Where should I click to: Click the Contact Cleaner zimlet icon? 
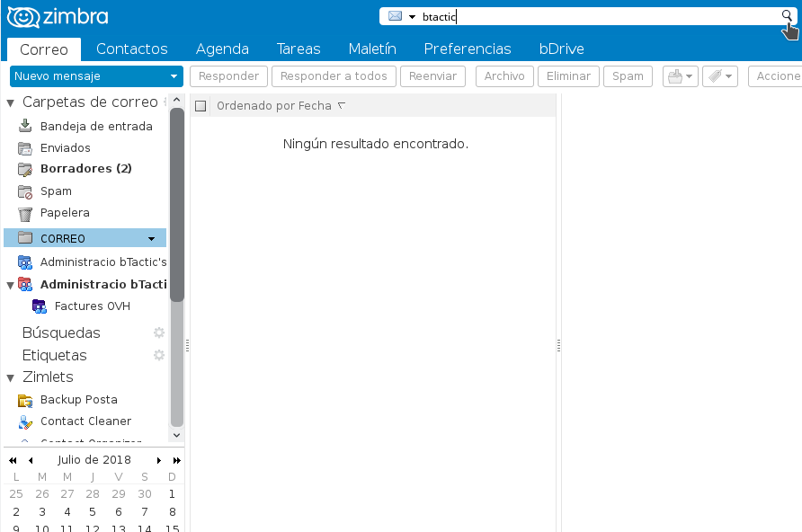(25, 422)
